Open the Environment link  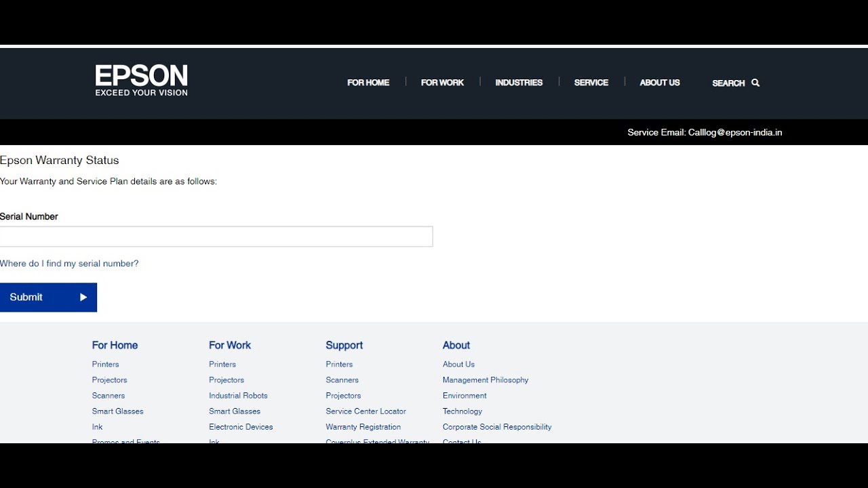click(x=465, y=396)
